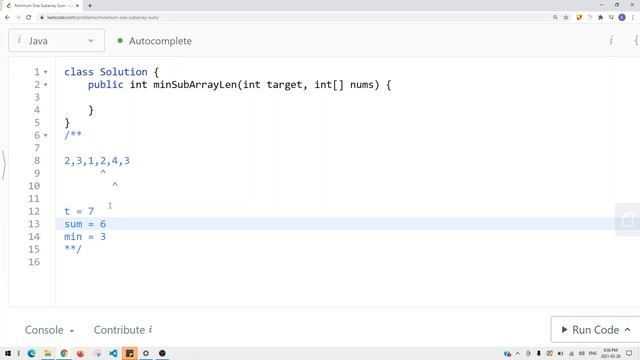The width and height of the screenshot is (640, 360).
Task: Click the zoom magnifier icon in address bar
Action: 555,18
